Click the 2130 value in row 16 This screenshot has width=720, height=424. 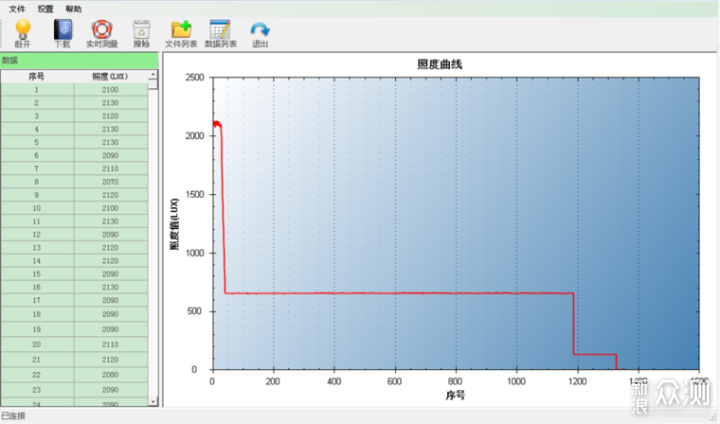pos(110,287)
